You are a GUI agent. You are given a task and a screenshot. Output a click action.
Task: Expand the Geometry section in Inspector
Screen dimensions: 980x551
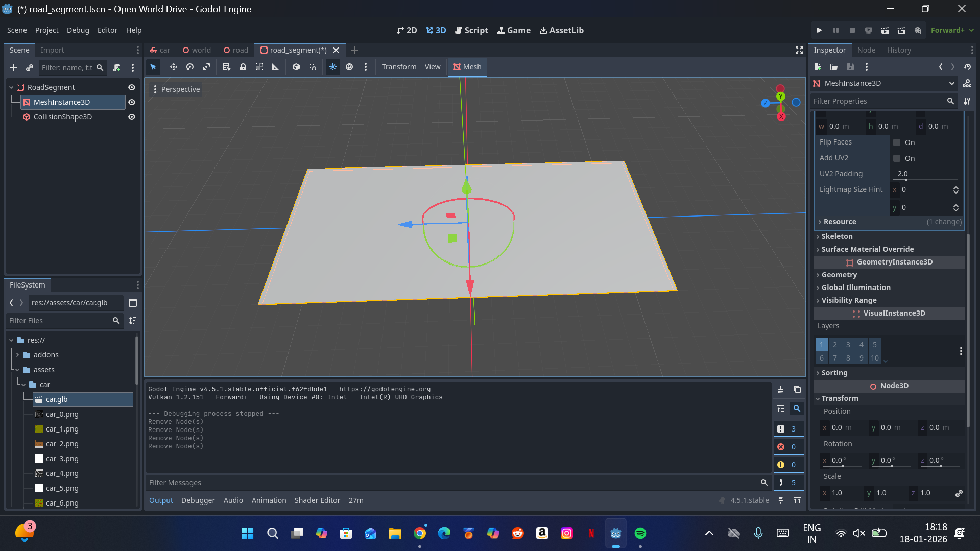(839, 275)
